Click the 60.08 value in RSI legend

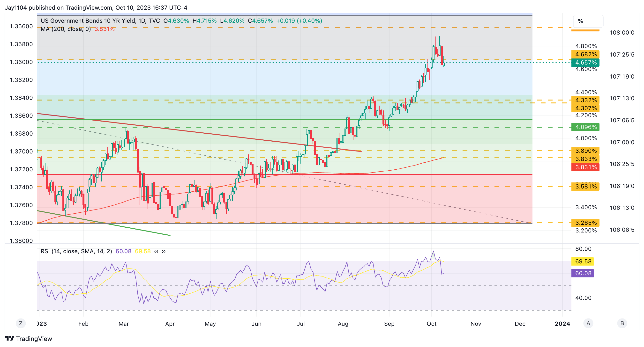[123, 251]
